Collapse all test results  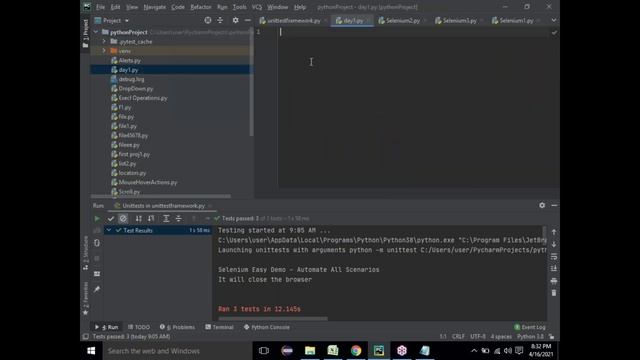[x=178, y=219]
